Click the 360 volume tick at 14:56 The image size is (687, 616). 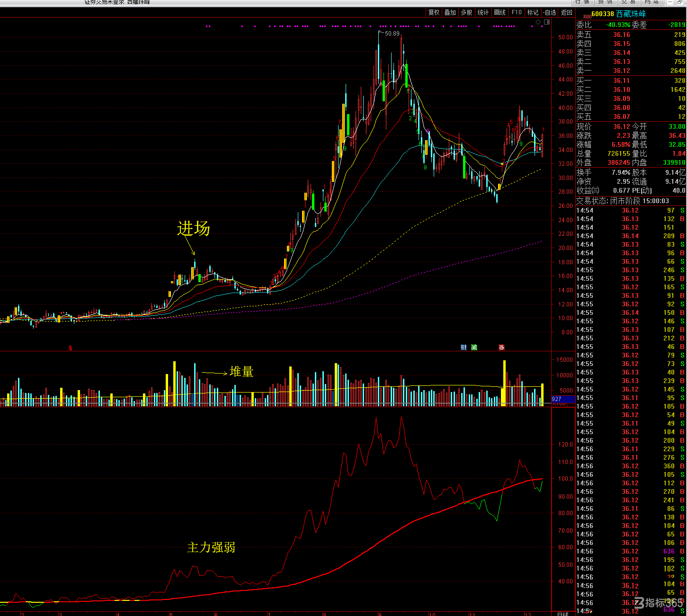[669, 466]
